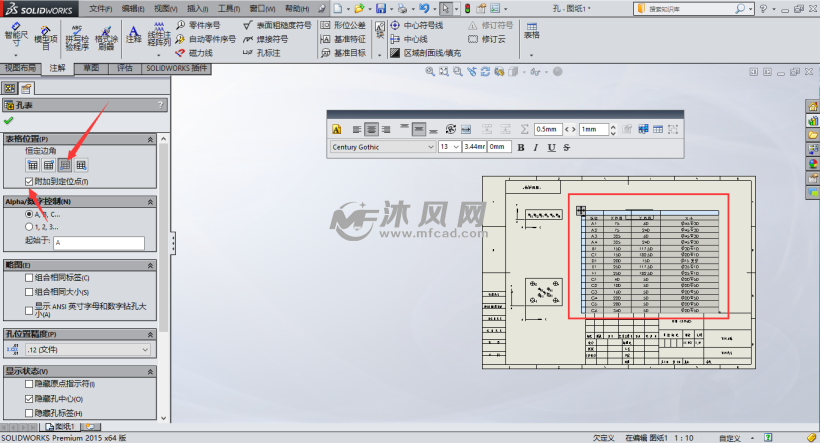Select the Magnetic Line (磁力线) tool
Viewport: 820px width, 443px height.
[195, 53]
